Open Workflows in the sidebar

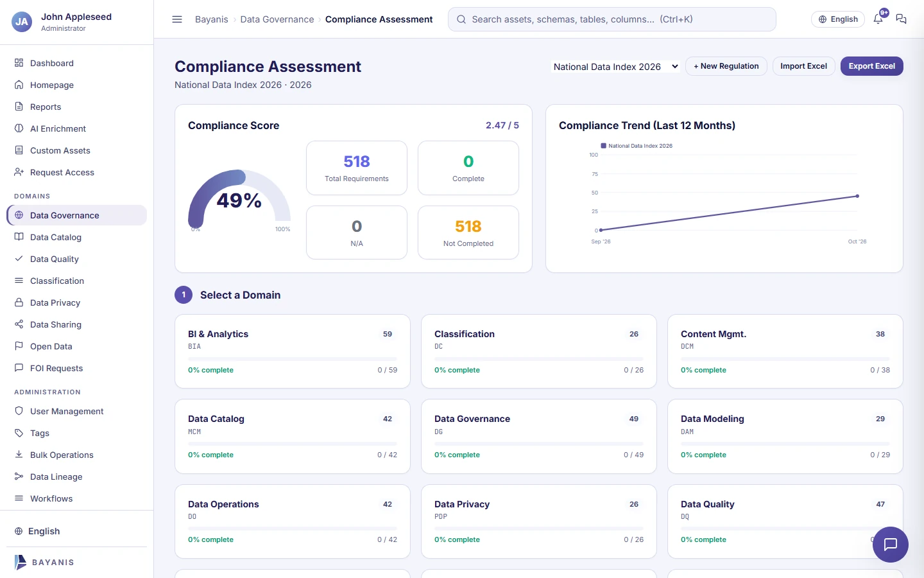pos(77,498)
